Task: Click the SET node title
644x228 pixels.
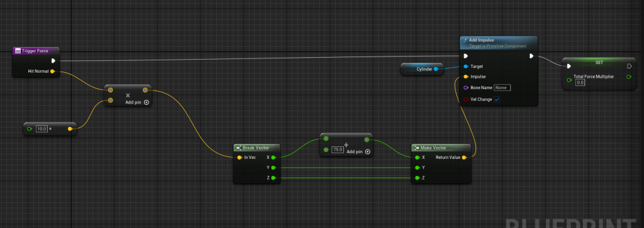Action: tap(599, 62)
